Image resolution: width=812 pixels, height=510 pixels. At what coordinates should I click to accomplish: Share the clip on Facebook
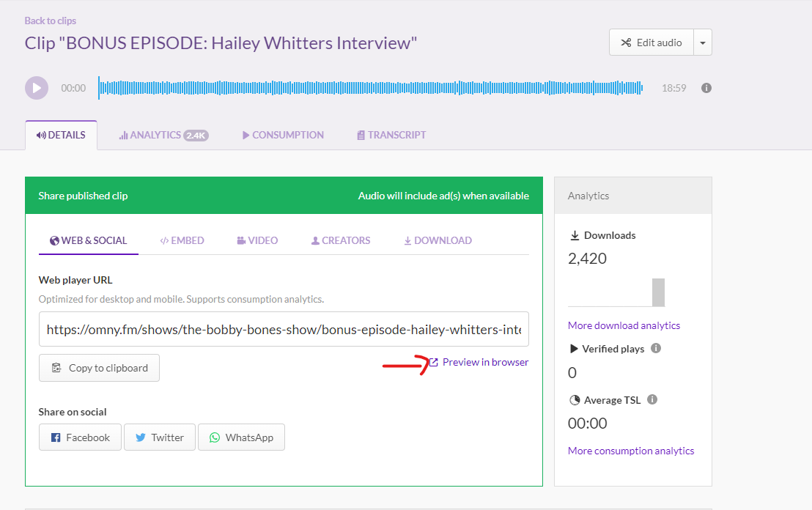click(80, 437)
